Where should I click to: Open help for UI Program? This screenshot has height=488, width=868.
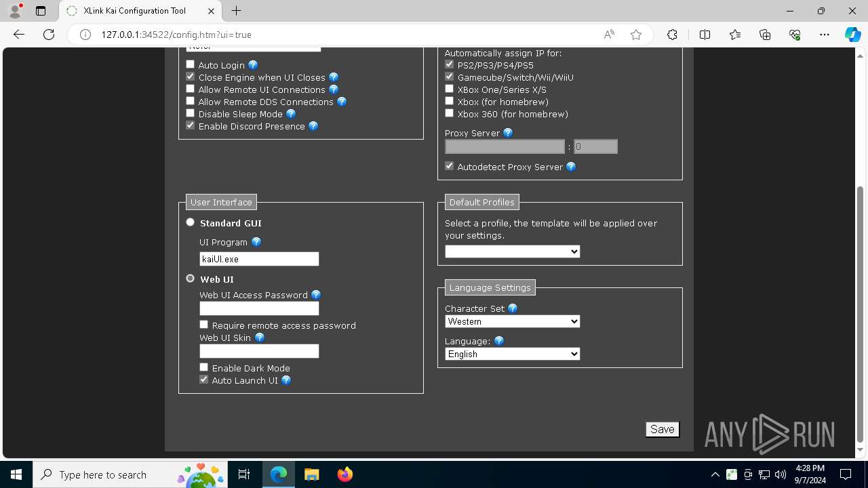coord(256,242)
